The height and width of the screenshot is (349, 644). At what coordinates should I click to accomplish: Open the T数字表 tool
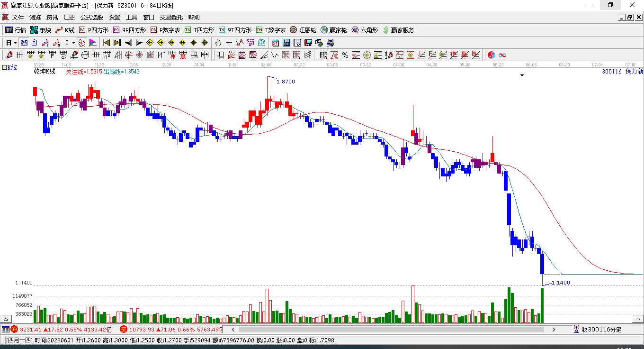point(271,30)
